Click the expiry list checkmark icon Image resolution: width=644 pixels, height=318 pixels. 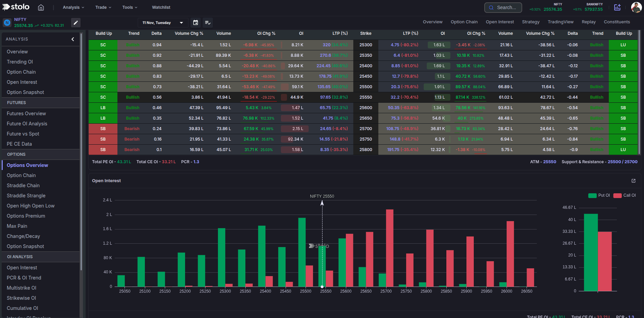point(208,23)
